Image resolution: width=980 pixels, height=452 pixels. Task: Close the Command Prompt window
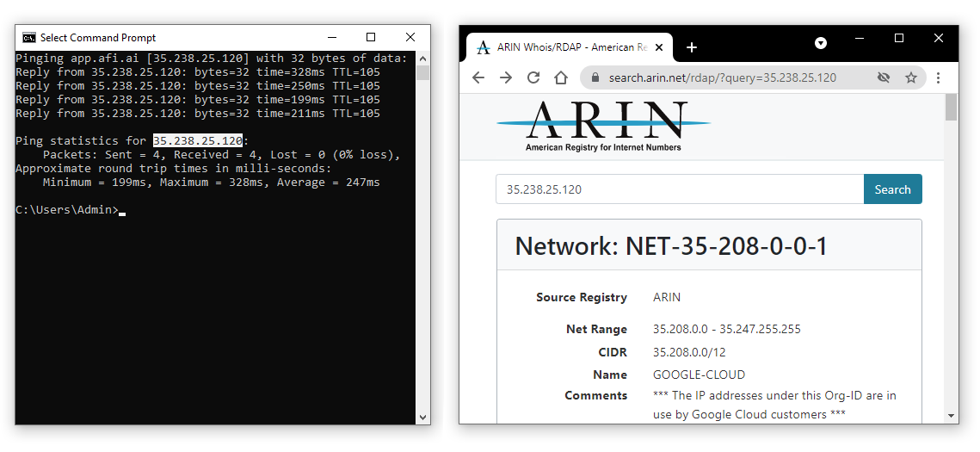410,38
